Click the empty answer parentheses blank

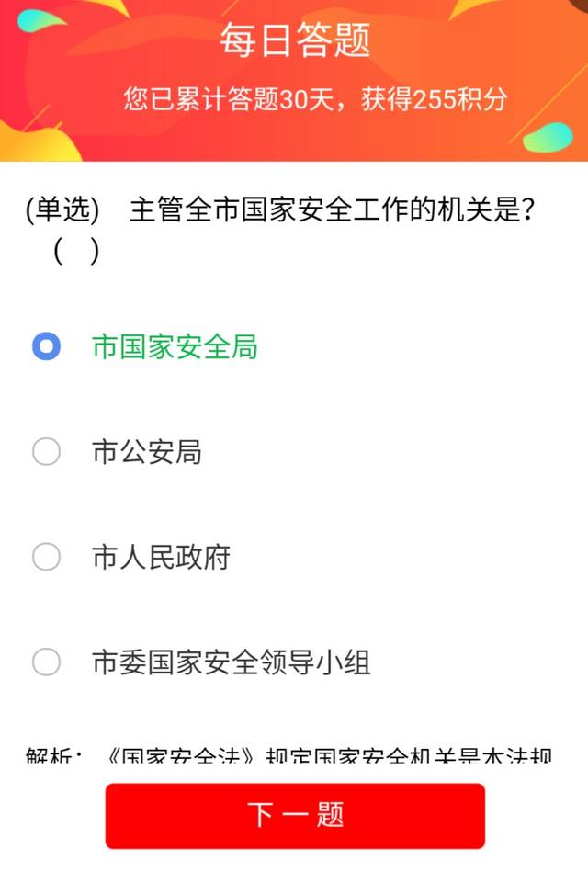(75, 250)
